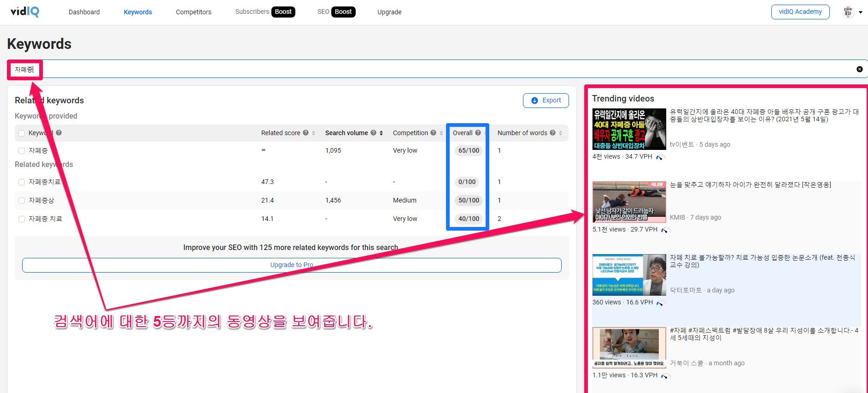Toggle the select-all Keyword checkbox
This screenshot has width=868, height=393.
pyautogui.click(x=22, y=133)
